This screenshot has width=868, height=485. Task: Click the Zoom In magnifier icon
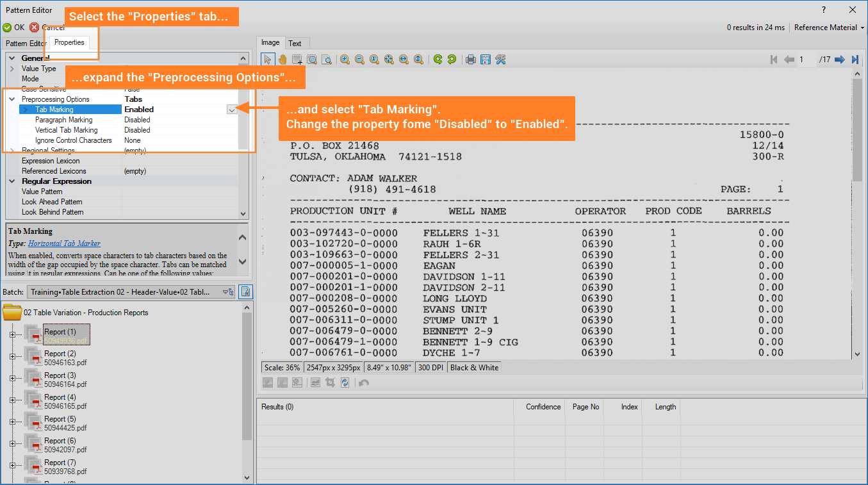[x=345, y=60]
